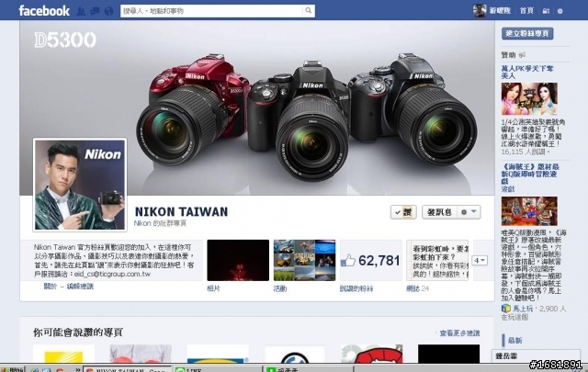
Task: Open the user's name link in header
Action: (500, 11)
